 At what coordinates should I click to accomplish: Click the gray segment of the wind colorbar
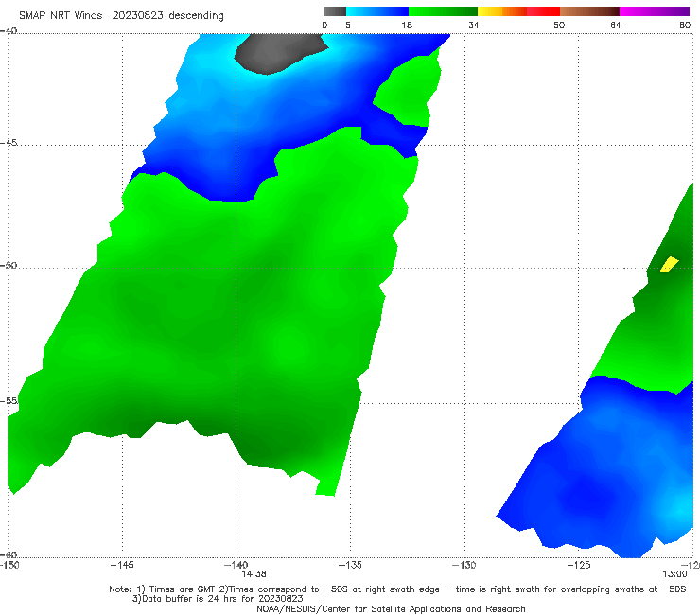[334, 11]
